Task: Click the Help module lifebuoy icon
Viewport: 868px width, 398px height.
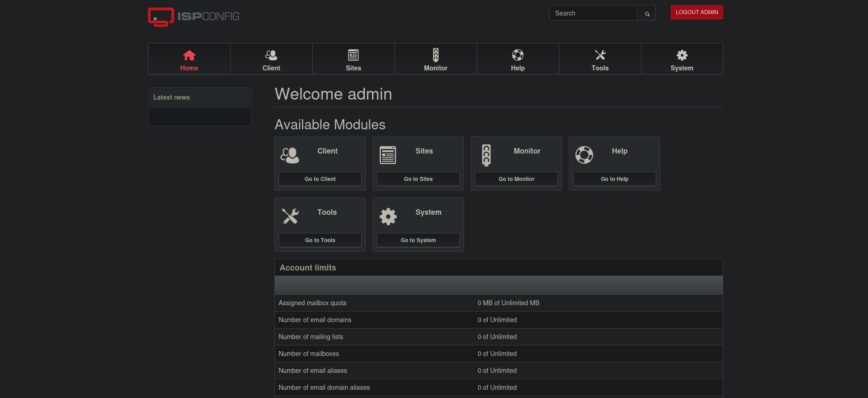Action: (584, 155)
